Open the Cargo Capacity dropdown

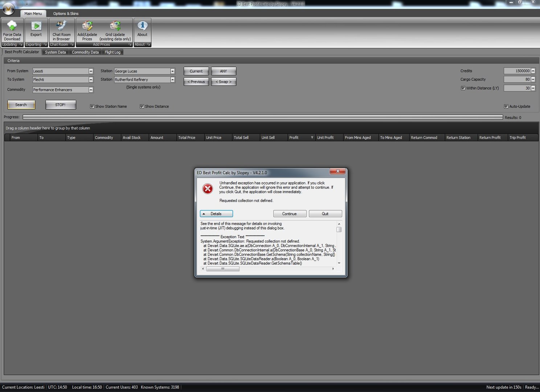533,79
